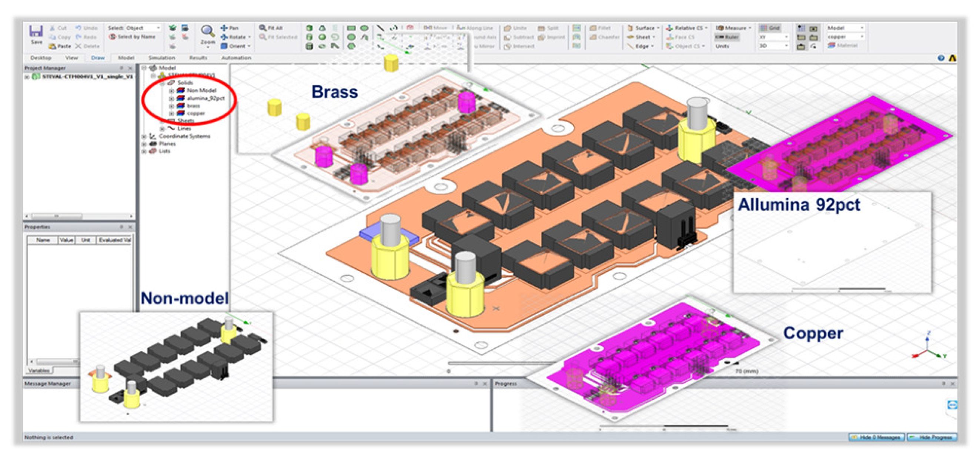Expand the brass solids tree node
Viewport: 980px width, 459px height.
[x=171, y=106]
